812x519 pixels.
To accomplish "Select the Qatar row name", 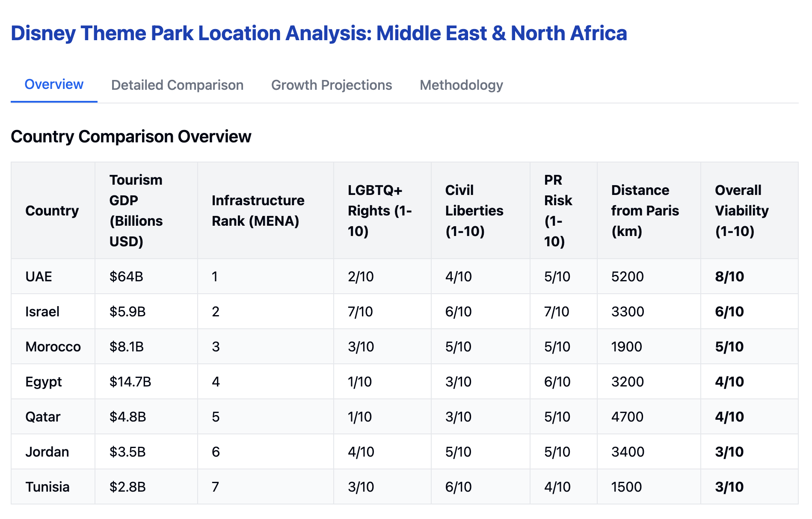I will pyautogui.click(x=43, y=417).
